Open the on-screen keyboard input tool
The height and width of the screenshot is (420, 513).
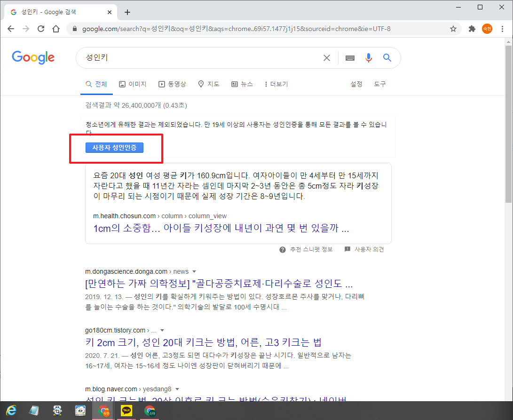(350, 58)
